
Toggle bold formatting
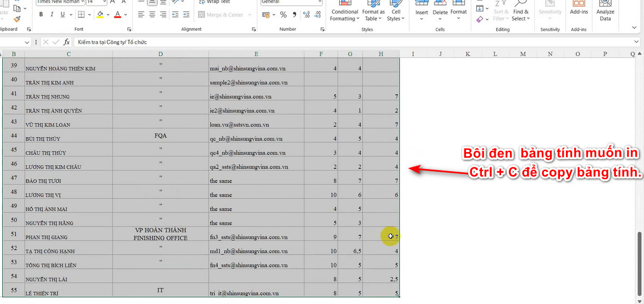[x=41, y=15]
